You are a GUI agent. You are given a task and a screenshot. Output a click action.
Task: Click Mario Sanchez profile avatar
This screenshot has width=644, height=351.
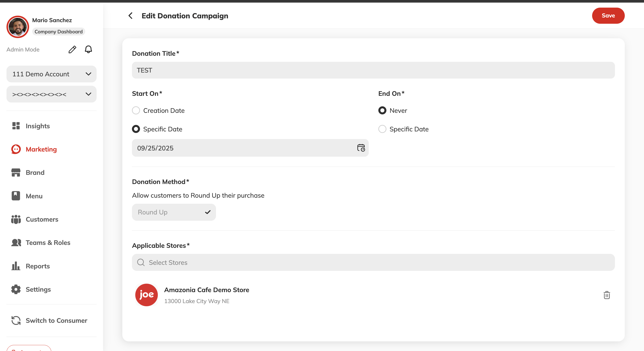click(18, 27)
